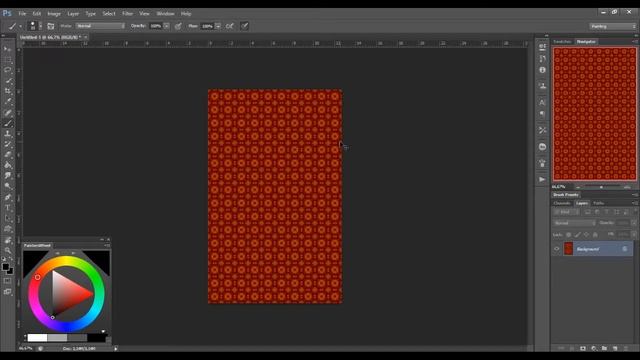
Task: Select the Type tool
Action: coord(8,208)
